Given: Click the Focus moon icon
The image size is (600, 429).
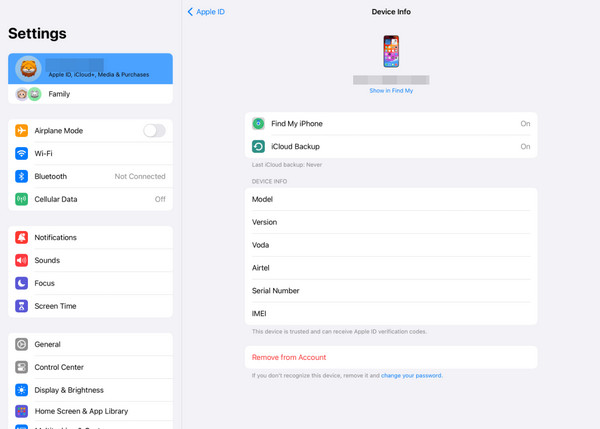Looking at the screenshot, I should pyautogui.click(x=21, y=283).
